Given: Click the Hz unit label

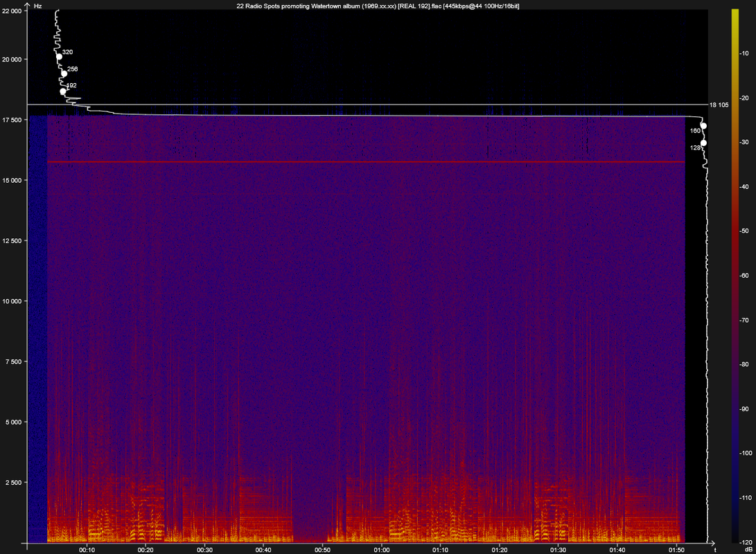Looking at the screenshot, I should [x=37, y=6].
